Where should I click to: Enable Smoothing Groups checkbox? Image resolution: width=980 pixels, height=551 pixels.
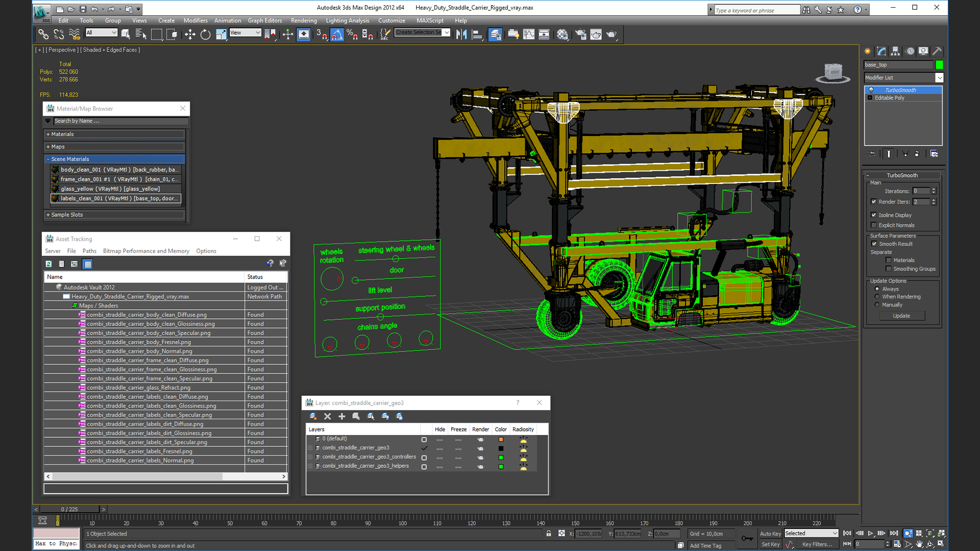coord(889,269)
